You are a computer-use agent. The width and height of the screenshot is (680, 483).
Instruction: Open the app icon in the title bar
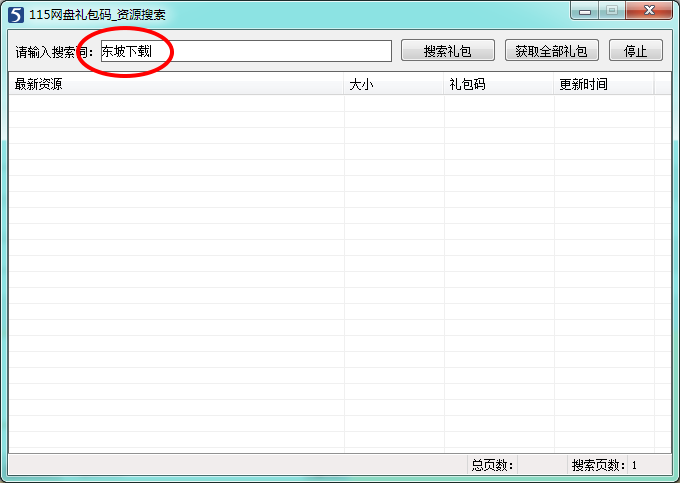click(16, 14)
